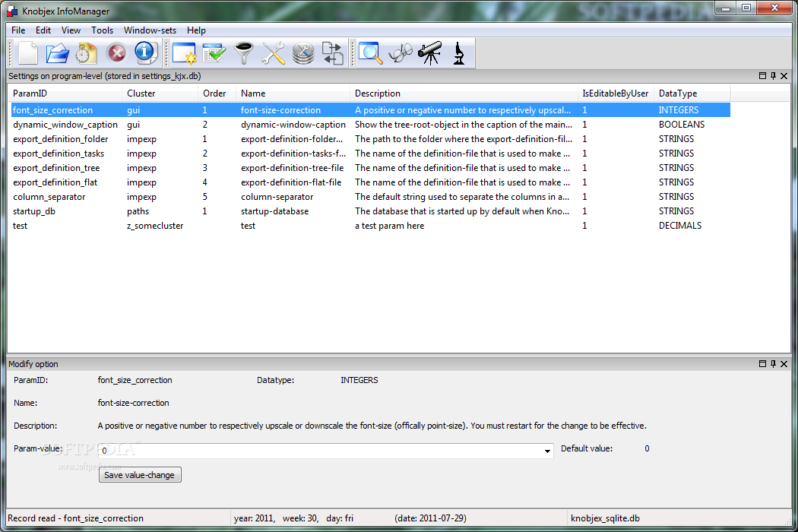The width and height of the screenshot is (798, 532).
Task: Select the funnel filter icon
Action: pyautogui.click(x=244, y=53)
